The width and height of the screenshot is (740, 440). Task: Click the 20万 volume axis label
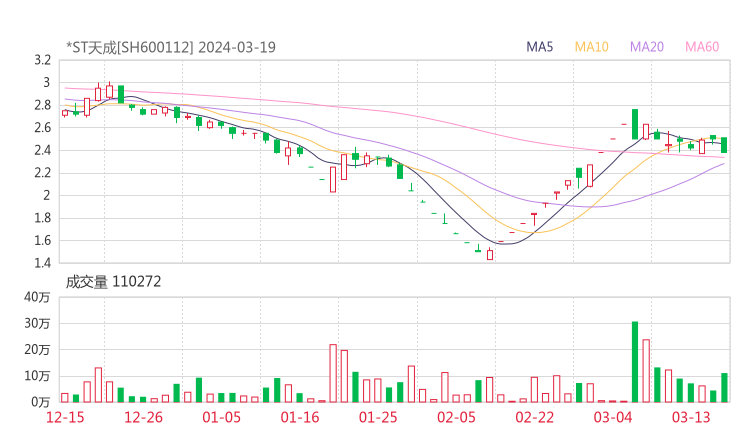tap(37, 350)
